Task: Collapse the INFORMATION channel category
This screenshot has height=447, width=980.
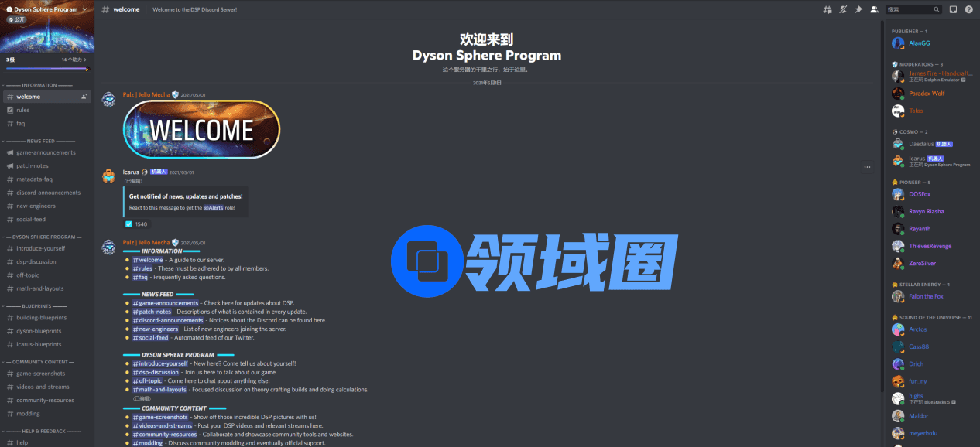Action: [x=39, y=85]
